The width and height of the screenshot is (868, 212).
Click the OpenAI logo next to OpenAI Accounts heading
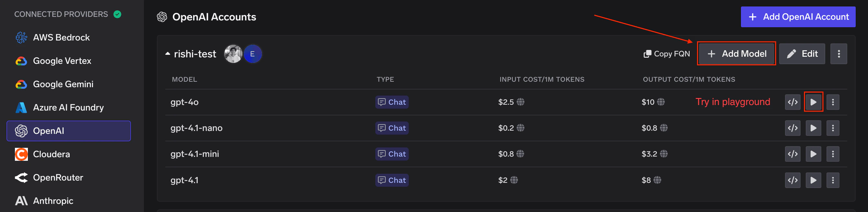(162, 17)
